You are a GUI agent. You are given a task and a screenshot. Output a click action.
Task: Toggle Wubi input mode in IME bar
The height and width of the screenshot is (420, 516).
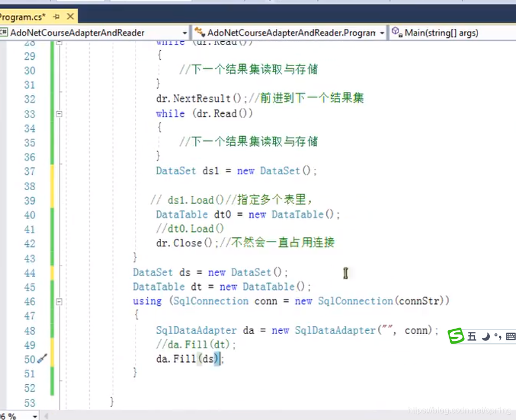coord(472,337)
